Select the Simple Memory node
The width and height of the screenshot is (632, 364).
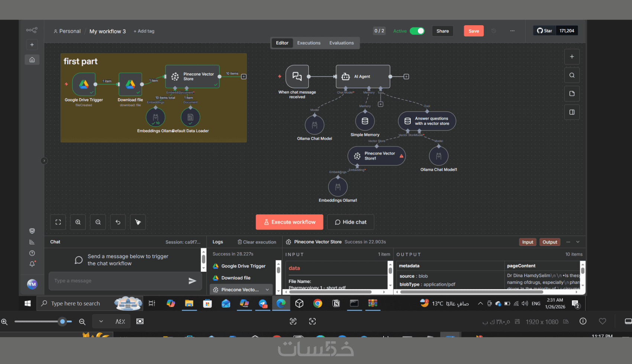tap(365, 121)
